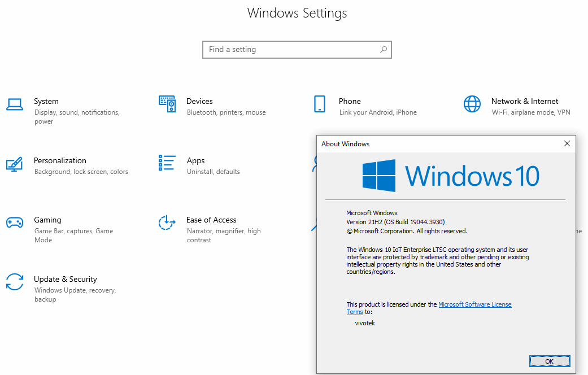Click the Microsoft Corporation copyright line
Screen dimensions: 588x375
[x=407, y=231]
